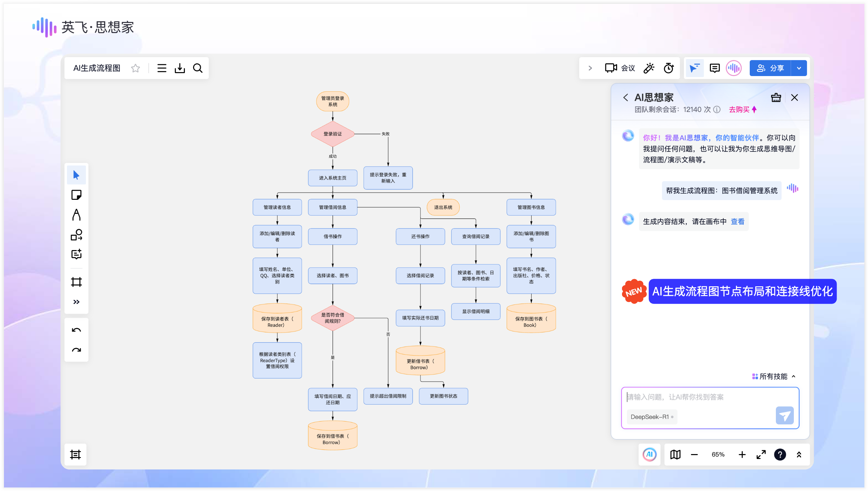Select the 查询借阅记录 node

(x=475, y=236)
